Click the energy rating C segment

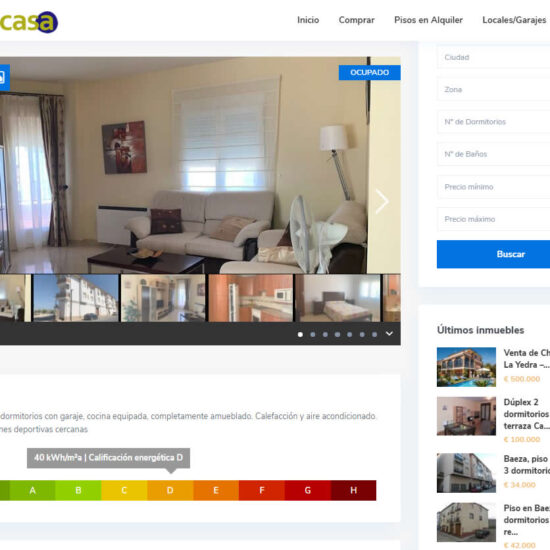coord(124,490)
